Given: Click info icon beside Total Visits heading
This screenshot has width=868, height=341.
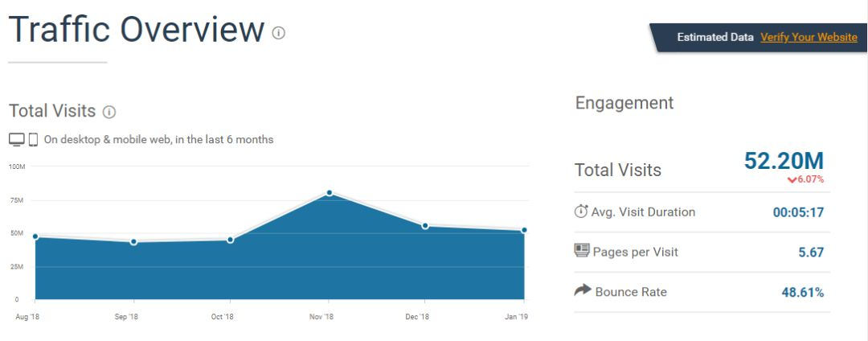Looking at the screenshot, I should pyautogui.click(x=109, y=112).
